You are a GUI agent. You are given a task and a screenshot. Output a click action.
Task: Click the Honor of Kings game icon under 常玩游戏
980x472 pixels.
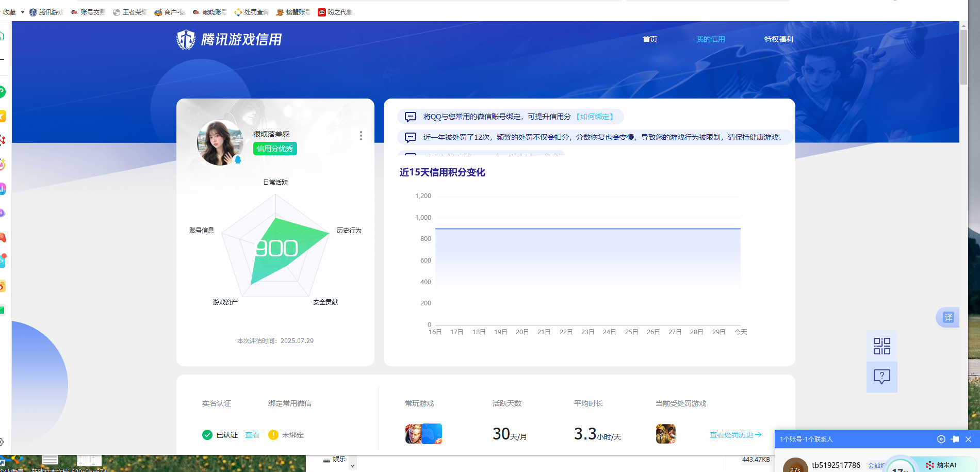coord(413,434)
